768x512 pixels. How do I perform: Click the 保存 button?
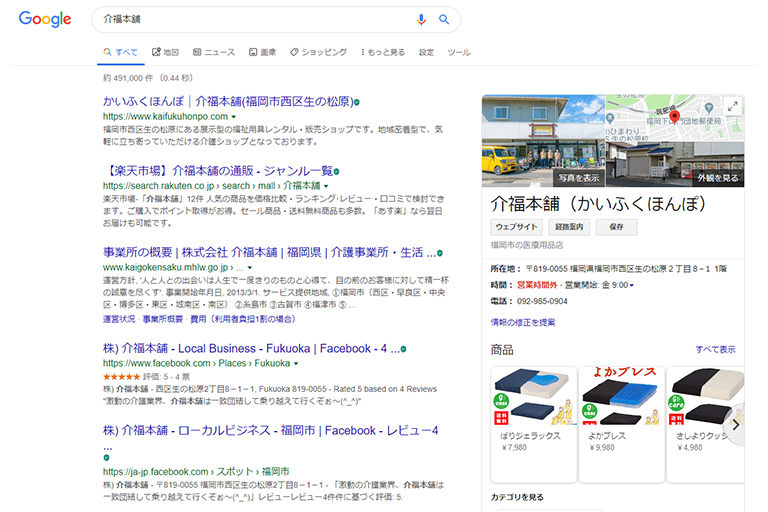pos(616,227)
